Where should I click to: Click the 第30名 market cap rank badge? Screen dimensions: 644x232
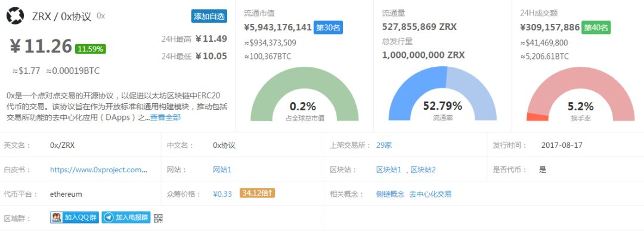coord(328,27)
